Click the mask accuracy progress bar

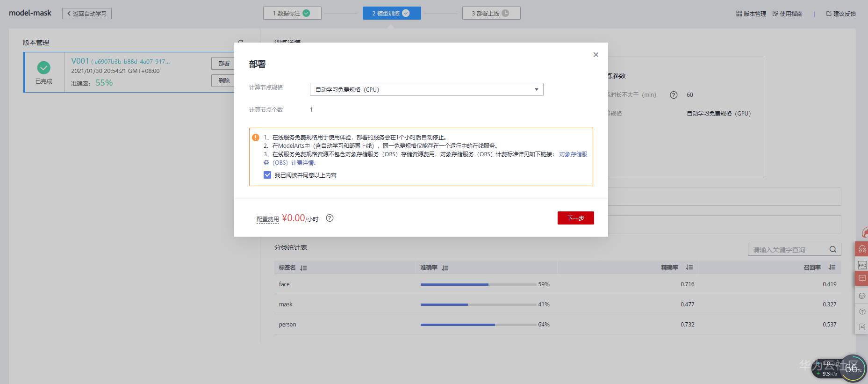[x=478, y=304]
